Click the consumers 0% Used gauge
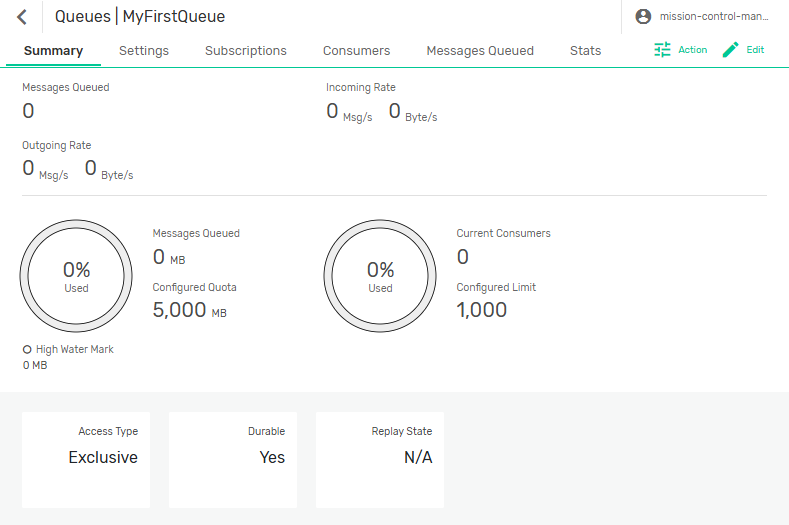The width and height of the screenshot is (789, 525). [380, 276]
